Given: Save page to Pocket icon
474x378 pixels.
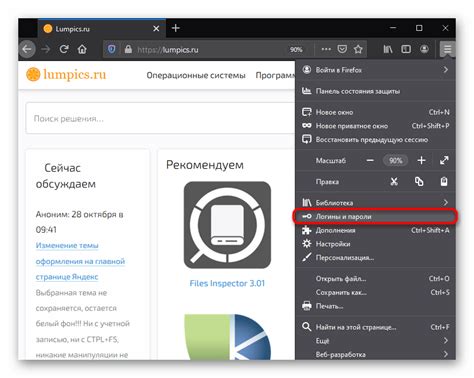Looking at the screenshot, I should pyautogui.click(x=342, y=49).
